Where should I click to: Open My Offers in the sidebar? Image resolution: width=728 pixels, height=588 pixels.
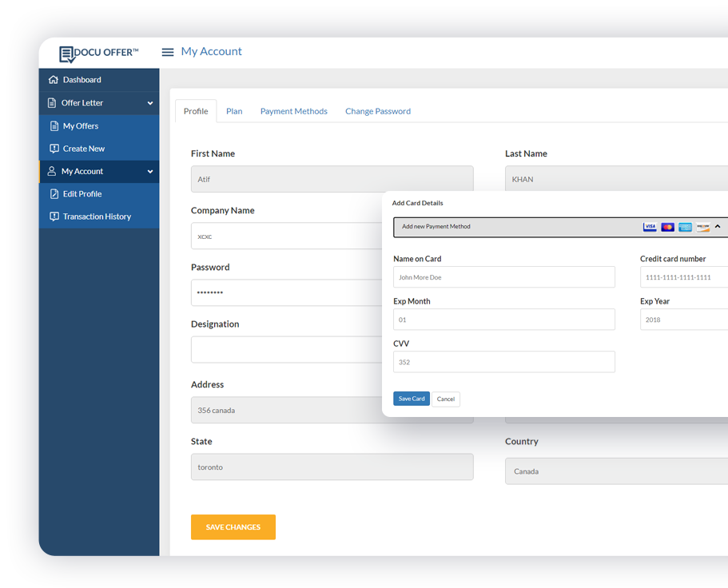[x=81, y=126]
